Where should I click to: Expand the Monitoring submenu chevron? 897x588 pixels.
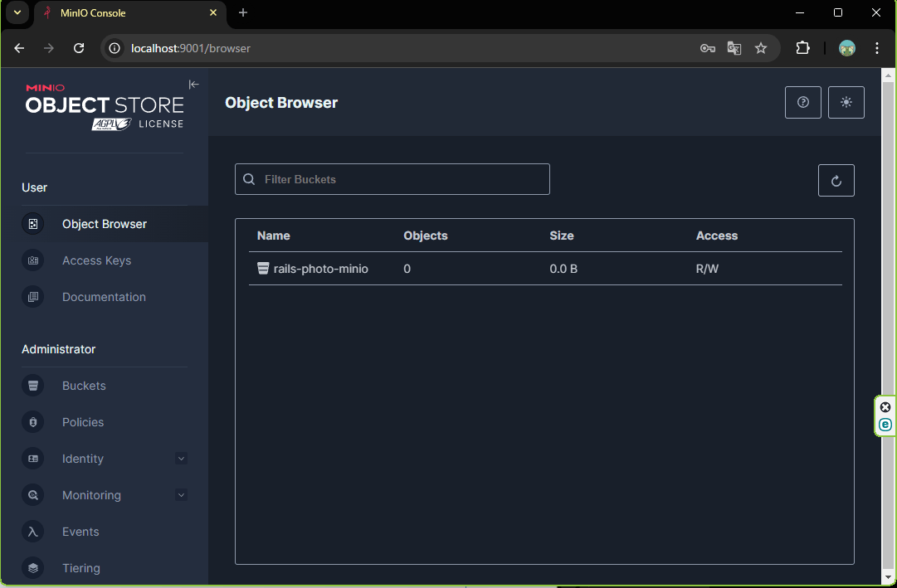tap(181, 495)
